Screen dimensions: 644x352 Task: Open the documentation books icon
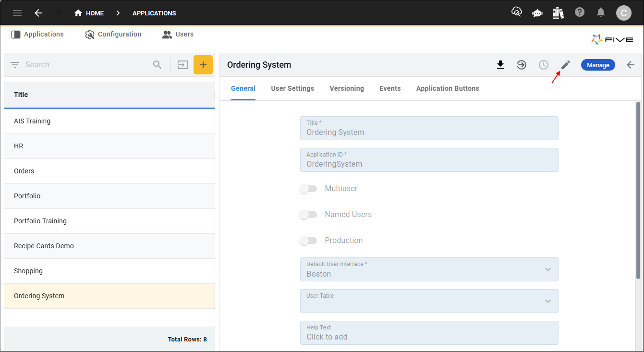[x=558, y=12]
